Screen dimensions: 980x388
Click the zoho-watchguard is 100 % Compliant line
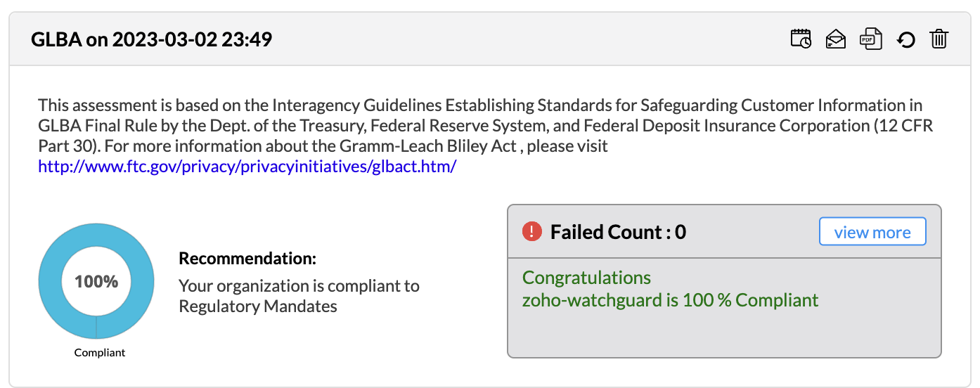coord(670,300)
